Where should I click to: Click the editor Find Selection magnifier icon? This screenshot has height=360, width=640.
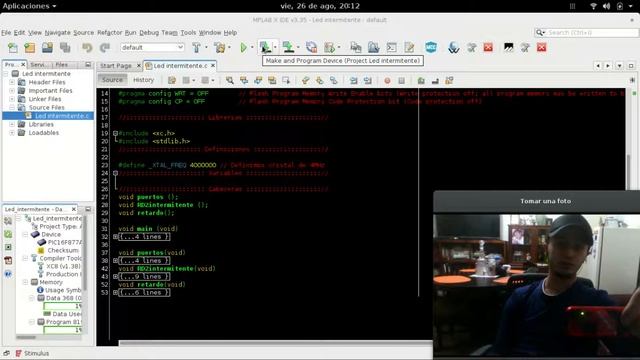coord(230,80)
